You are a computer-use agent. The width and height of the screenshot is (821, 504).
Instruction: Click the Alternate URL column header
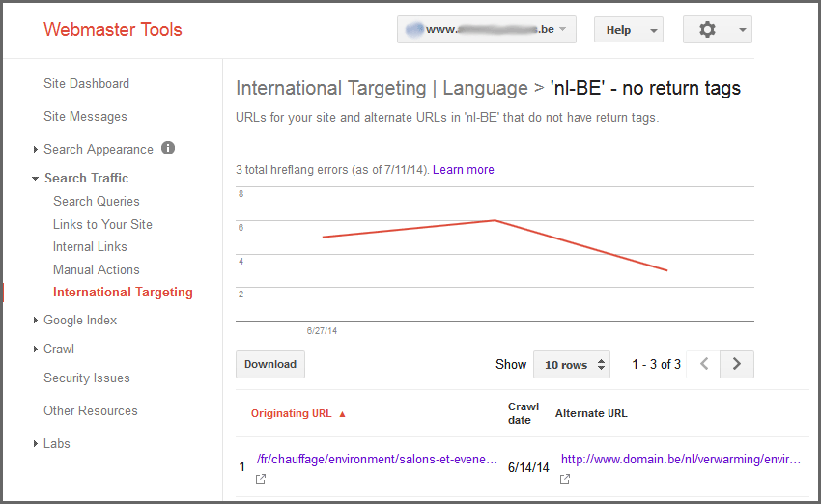coord(591,413)
